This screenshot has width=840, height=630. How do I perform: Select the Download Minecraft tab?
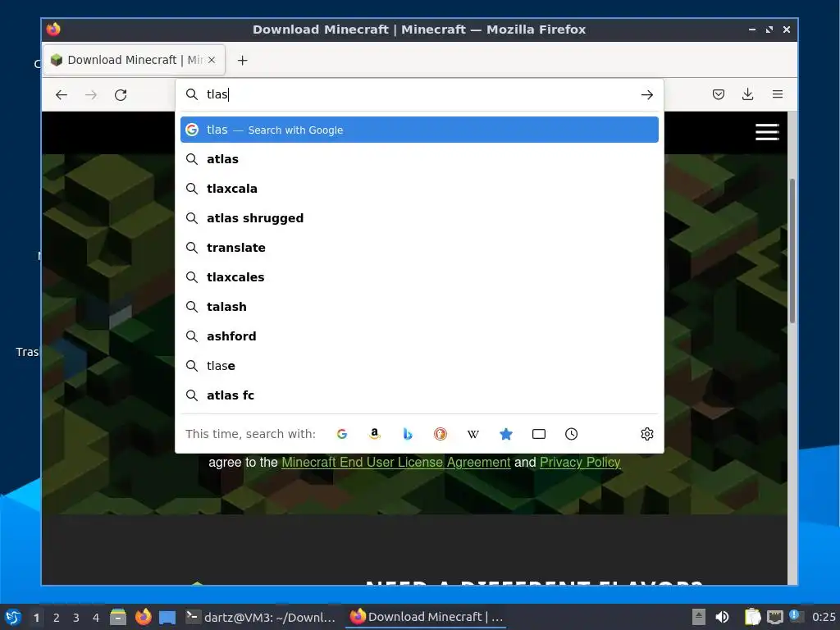[x=134, y=60]
